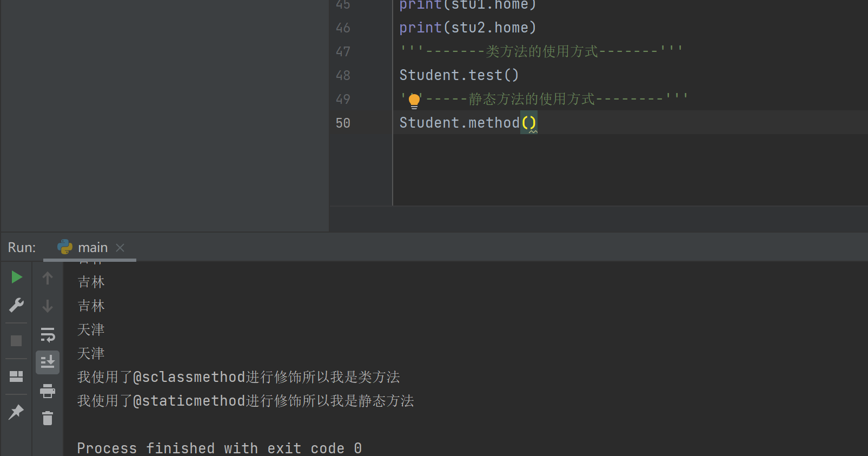Switch to the main run tab
The image size is (868, 456).
(x=92, y=248)
